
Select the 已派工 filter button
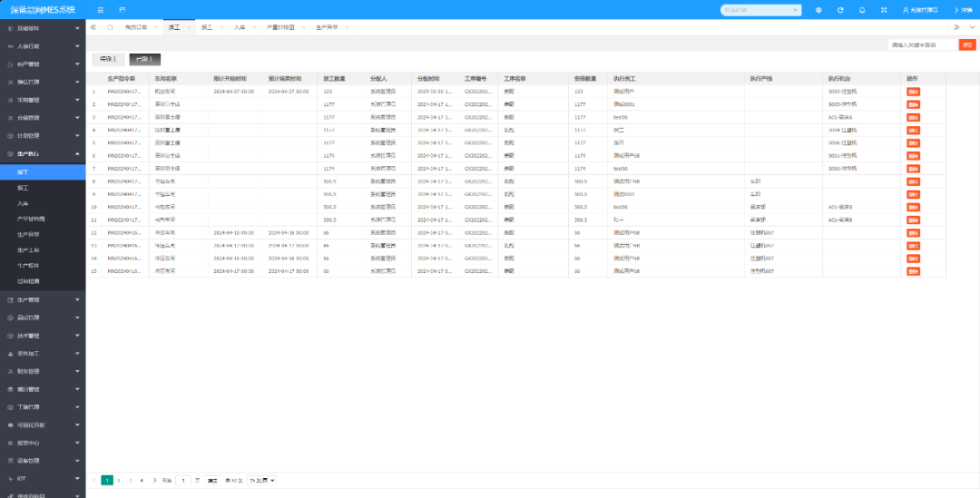(145, 59)
